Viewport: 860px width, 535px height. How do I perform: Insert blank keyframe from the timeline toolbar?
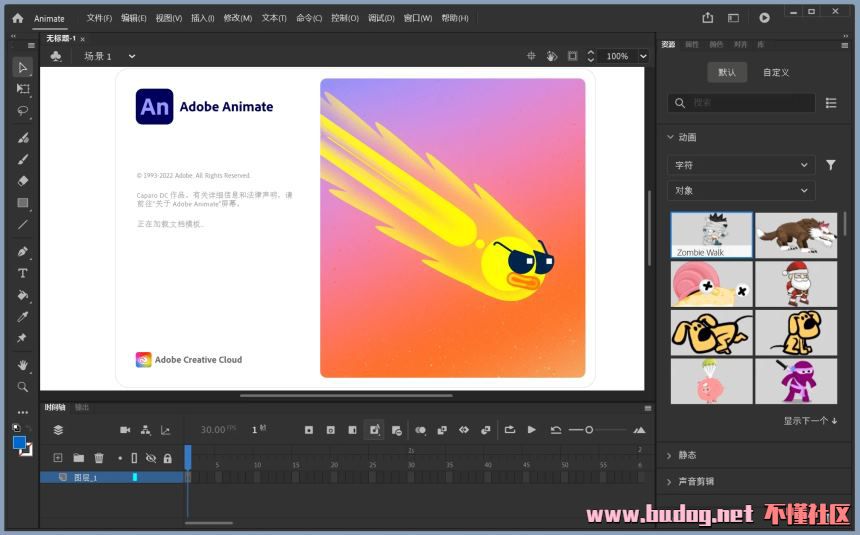click(331, 430)
